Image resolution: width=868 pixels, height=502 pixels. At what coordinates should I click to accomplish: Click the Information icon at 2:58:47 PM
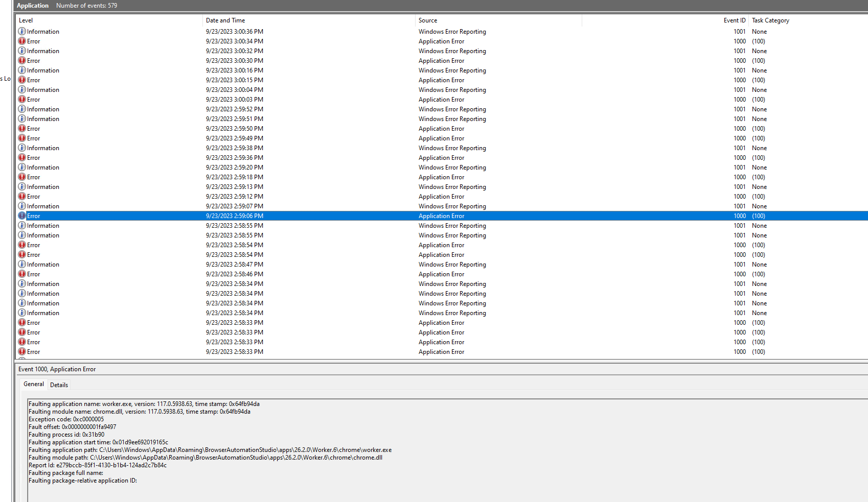[x=22, y=265]
